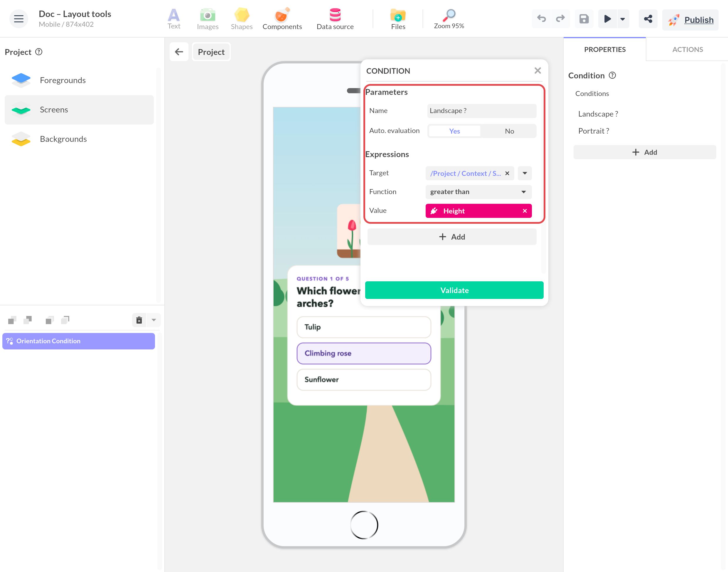Select the Backgrounds layer group
This screenshot has width=728, height=572.
(79, 139)
